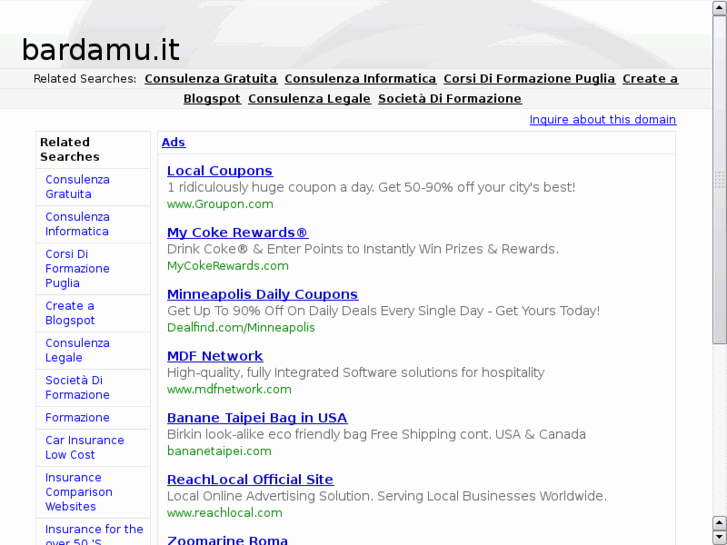The width and height of the screenshot is (727, 545).
Task: Open Local Coupons ad title
Action: [220, 171]
